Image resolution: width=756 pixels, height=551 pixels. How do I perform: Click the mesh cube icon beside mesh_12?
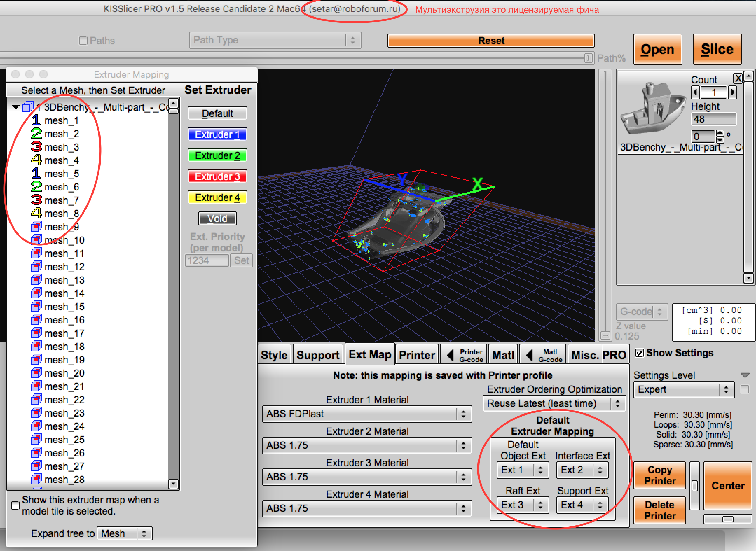pyautogui.click(x=36, y=267)
